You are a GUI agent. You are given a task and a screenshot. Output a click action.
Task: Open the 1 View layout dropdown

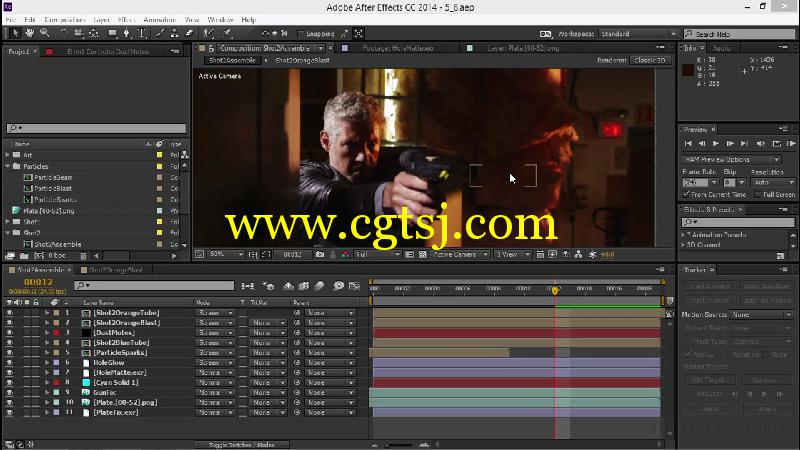(x=513, y=254)
